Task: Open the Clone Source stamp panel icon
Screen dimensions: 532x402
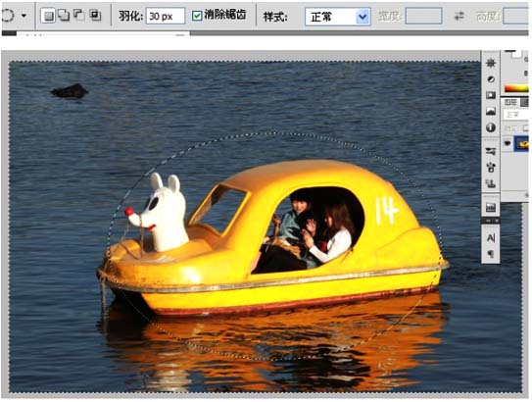Action: coord(491,167)
